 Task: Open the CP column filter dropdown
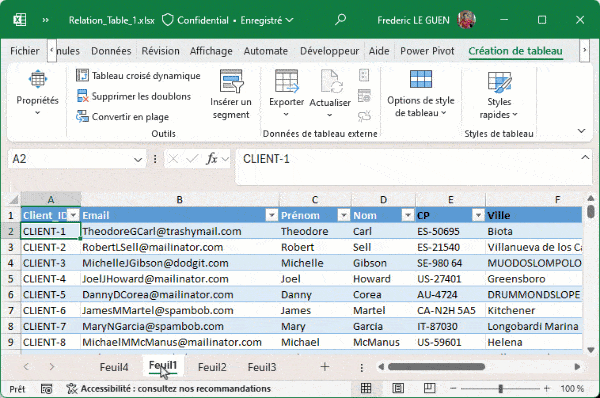pyautogui.click(x=478, y=215)
